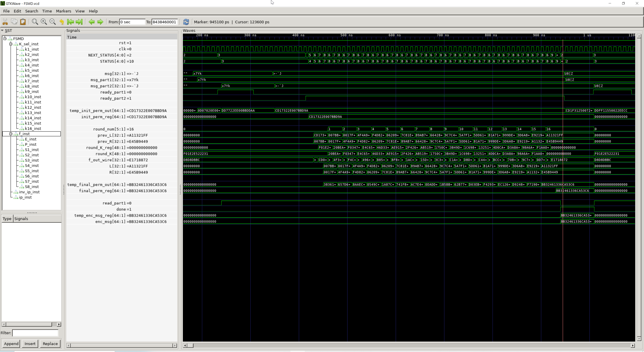Click the Type column header

tap(7, 219)
